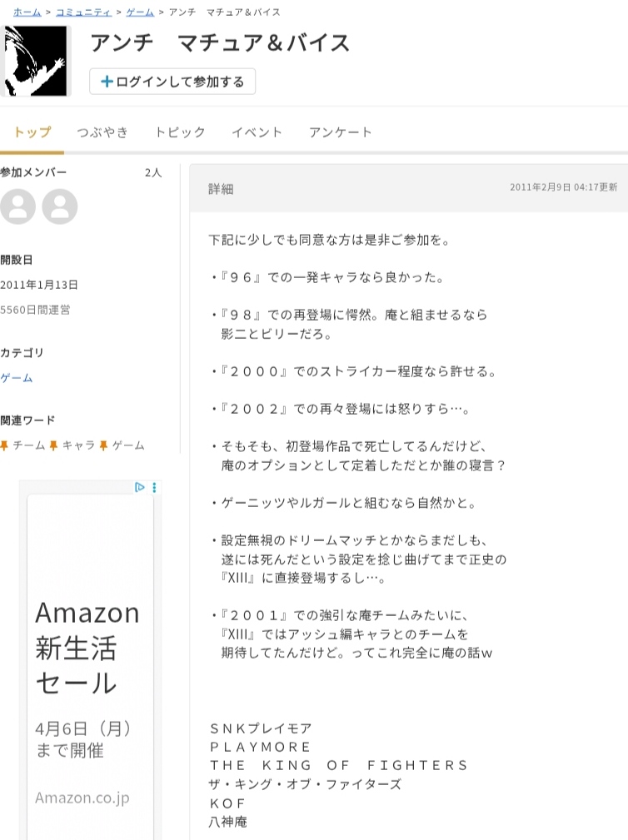The height and width of the screenshot is (840, 628).
Task: Open the コミュニティ breadcrumb link
Action: coord(83,12)
